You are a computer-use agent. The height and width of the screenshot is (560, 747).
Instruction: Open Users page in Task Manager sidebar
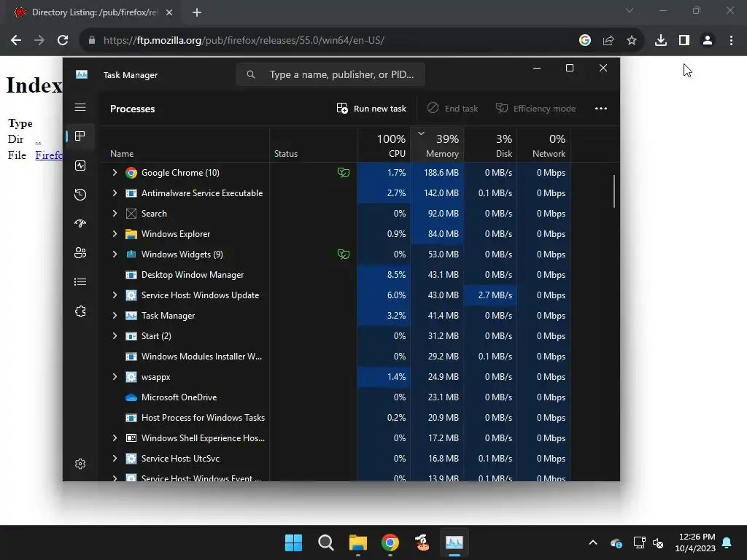coord(80,253)
